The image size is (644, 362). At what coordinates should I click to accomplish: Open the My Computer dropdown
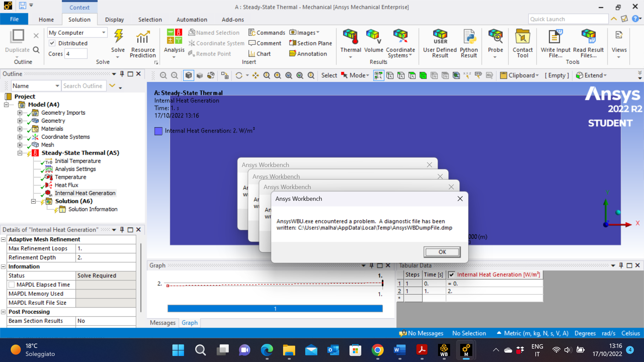(104, 33)
